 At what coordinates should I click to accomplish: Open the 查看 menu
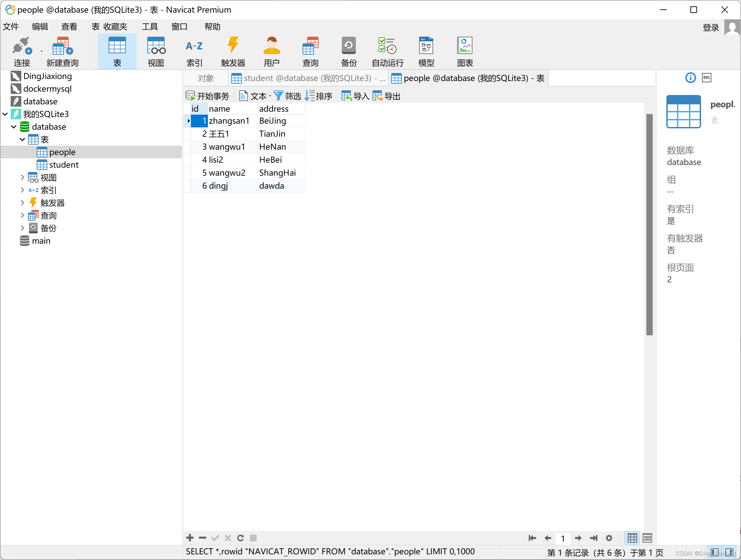click(x=69, y=26)
